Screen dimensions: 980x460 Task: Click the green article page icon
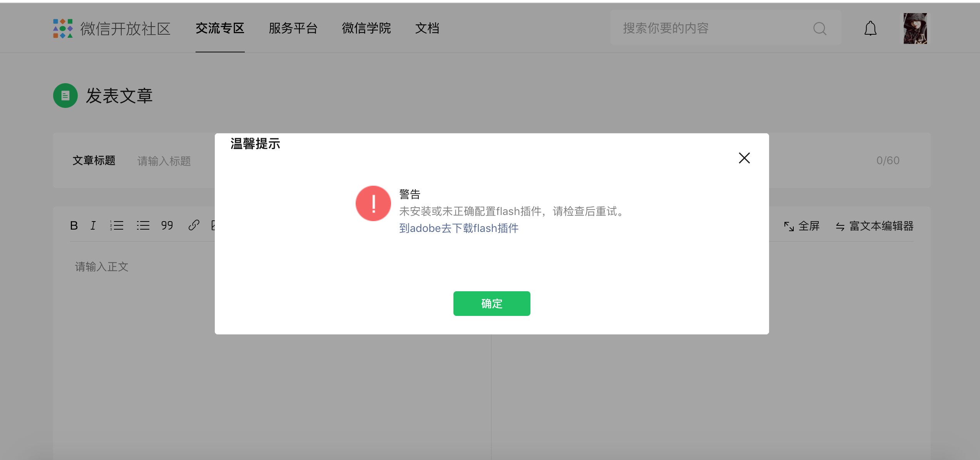(x=65, y=96)
